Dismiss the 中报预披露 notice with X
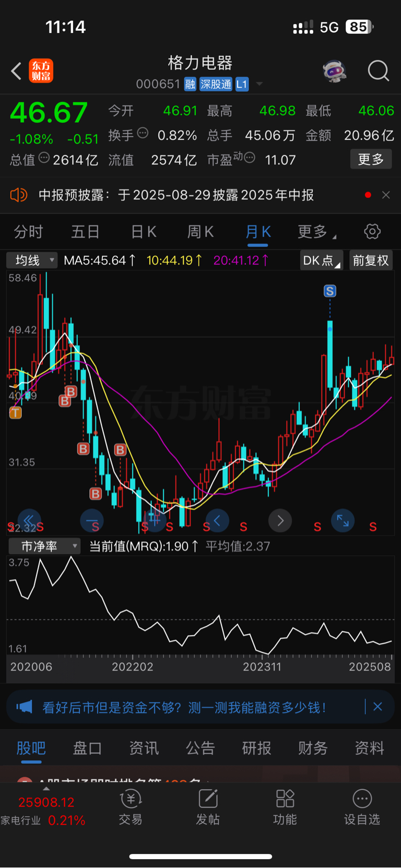The height and width of the screenshot is (868, 401). pyautogui.click(x=386, y=195)
